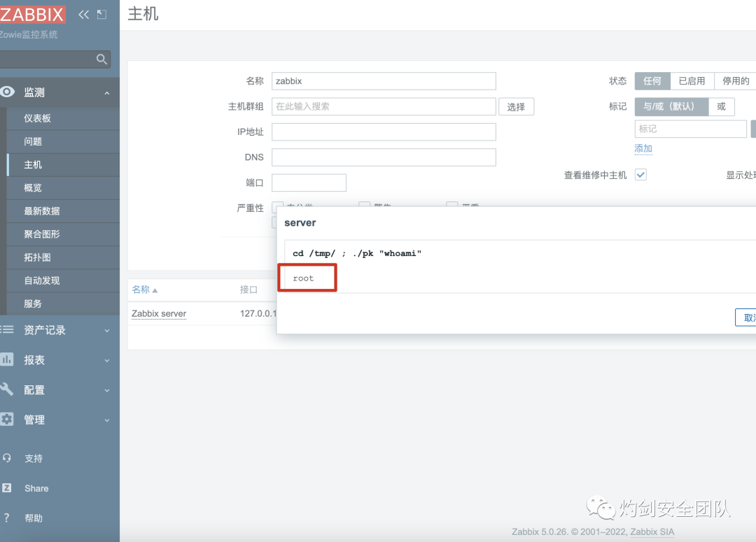Click the 名称 column header

[x=141, y=290]
